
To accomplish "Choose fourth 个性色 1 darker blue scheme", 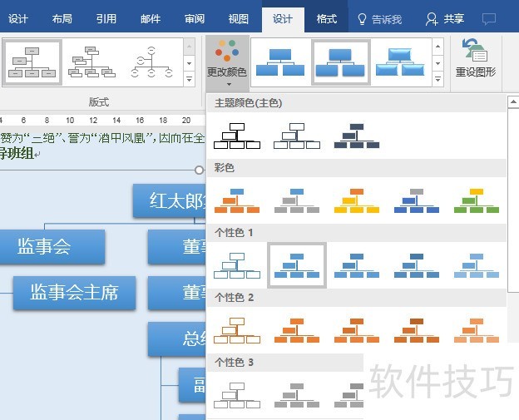I will (x=417, y=266).
